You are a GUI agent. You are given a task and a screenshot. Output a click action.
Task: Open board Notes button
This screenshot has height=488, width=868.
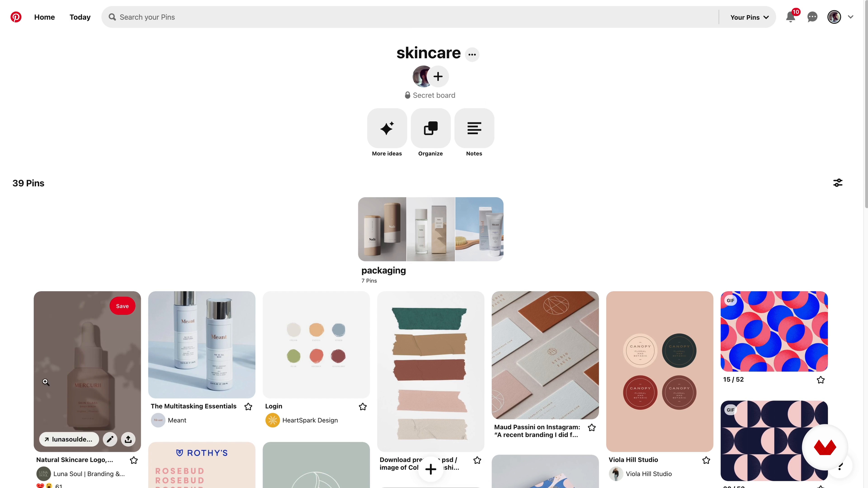474,128
